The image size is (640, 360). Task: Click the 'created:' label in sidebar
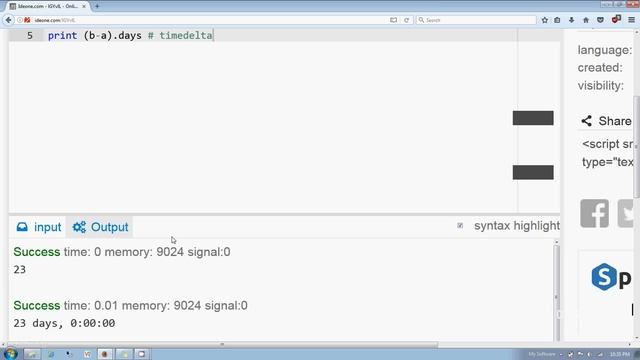(600, 68)
